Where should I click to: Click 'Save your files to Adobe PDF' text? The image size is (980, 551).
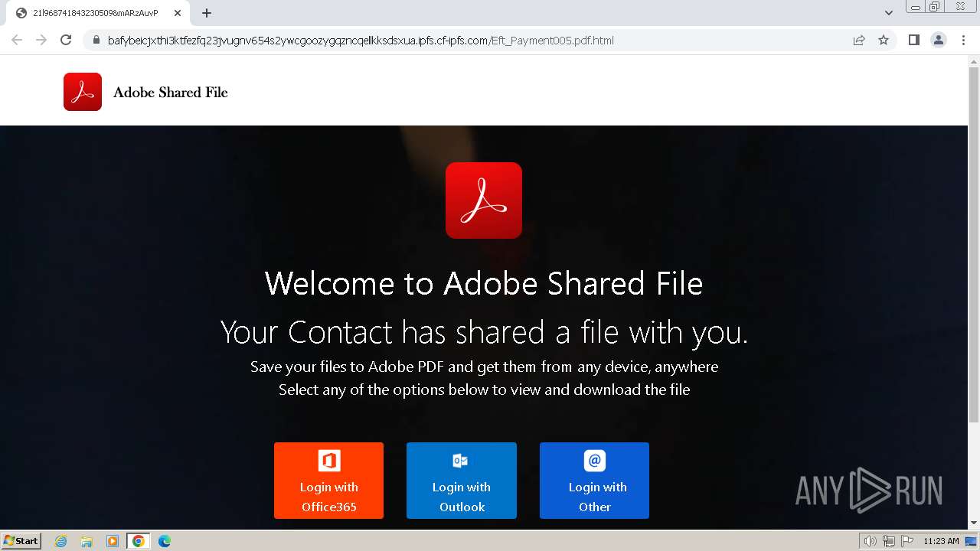click(x=484, y=367)
